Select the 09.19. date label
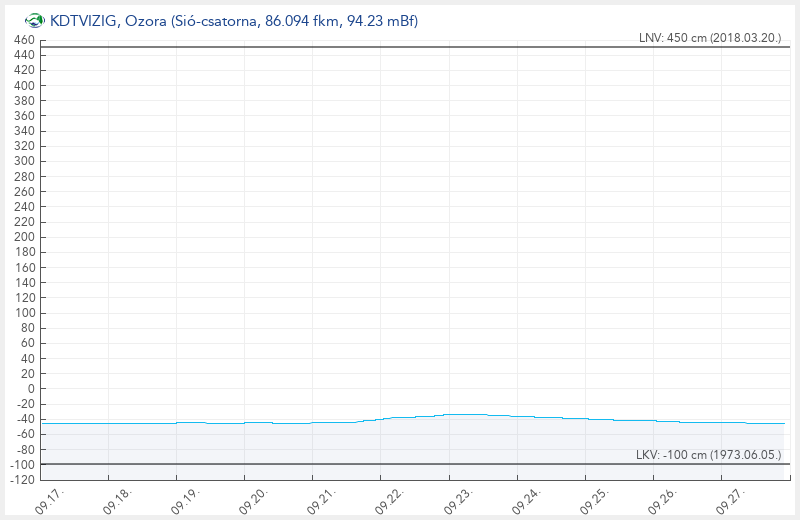Image resolution: width=800 pixels, height=520 pixels. 185,500
